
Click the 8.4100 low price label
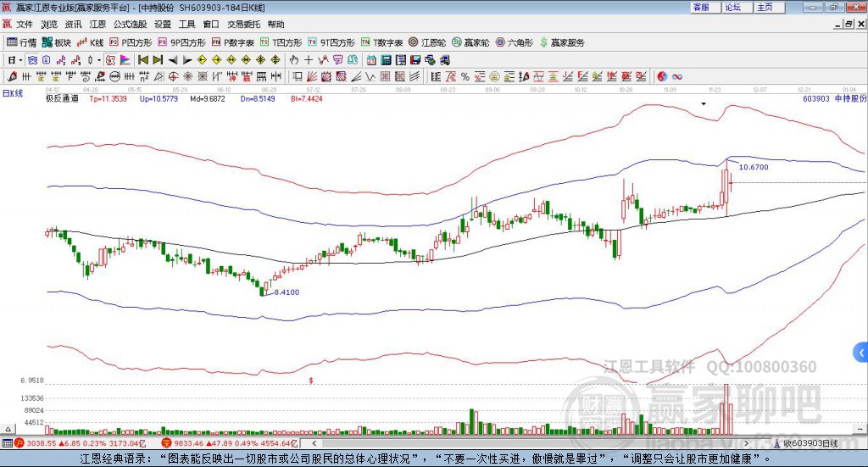point(287,292)
